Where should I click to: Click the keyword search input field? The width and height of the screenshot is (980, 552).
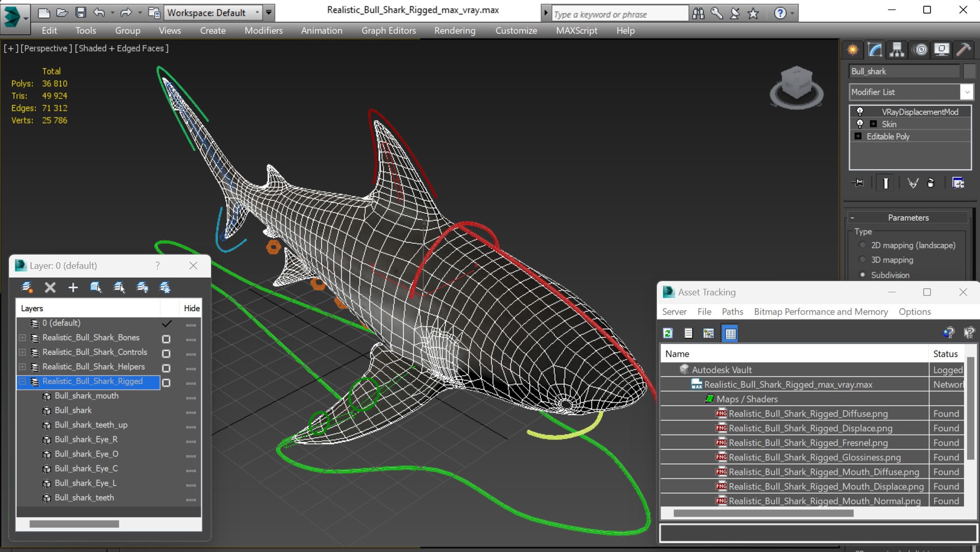click(619, 14)
